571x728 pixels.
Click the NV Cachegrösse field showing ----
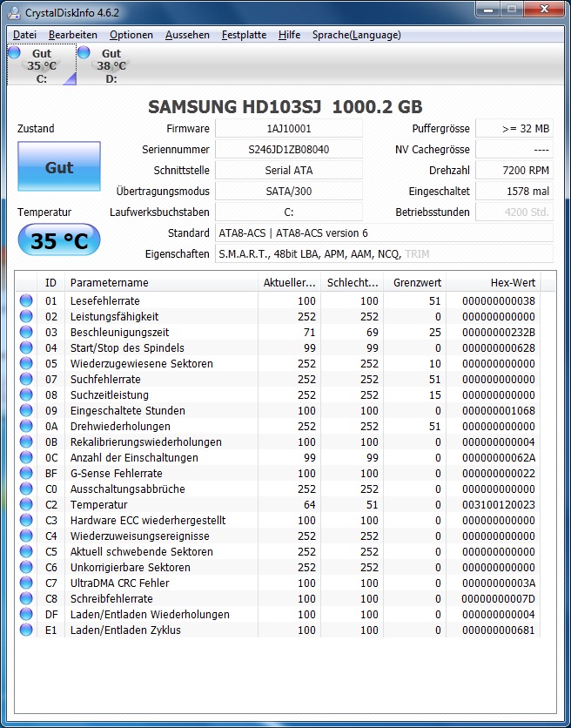pos(514,150)
